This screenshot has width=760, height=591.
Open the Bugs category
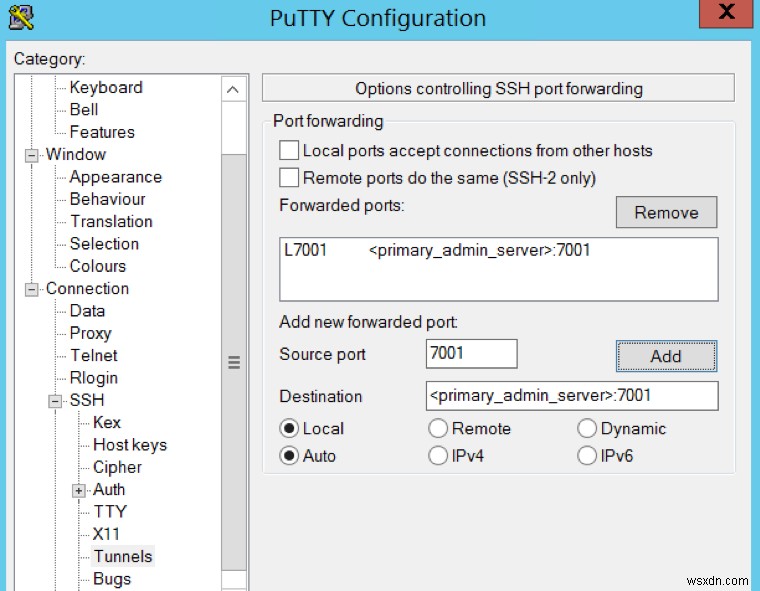click(112, 579)
